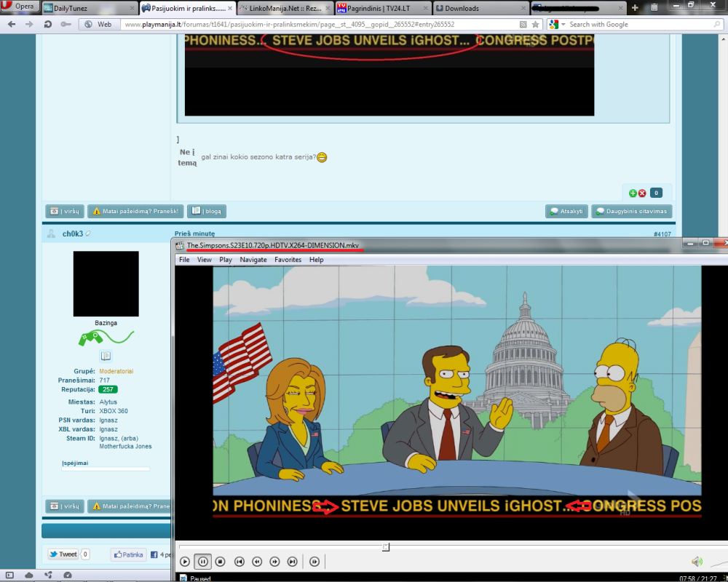Skip to the previous file in player

[239, 562]
